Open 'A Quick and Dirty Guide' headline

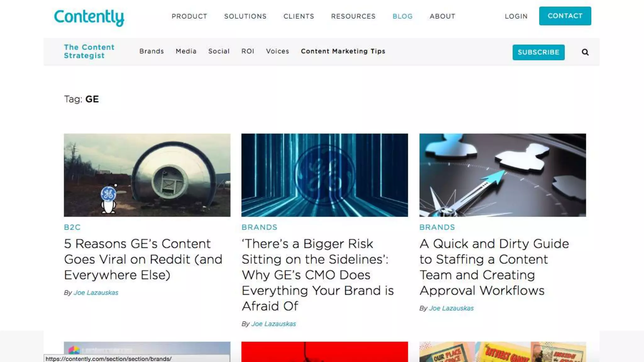(494, 267)
